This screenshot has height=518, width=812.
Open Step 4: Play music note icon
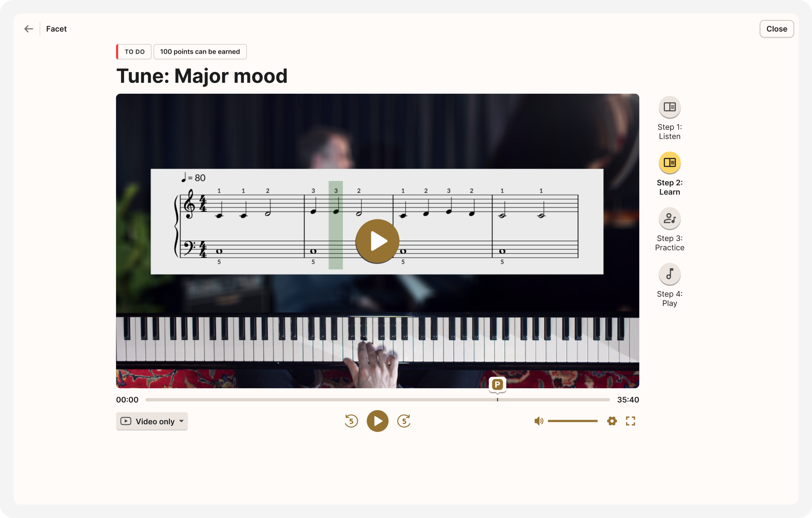(669, 274)
